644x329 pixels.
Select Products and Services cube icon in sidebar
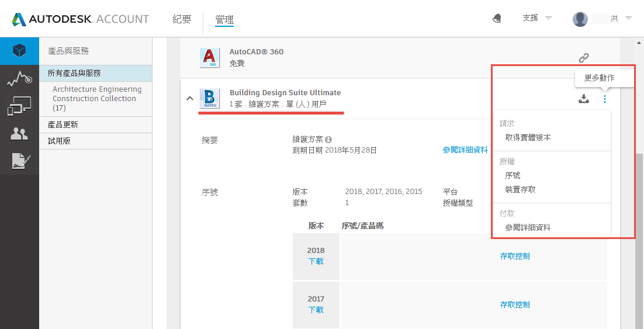19,51
